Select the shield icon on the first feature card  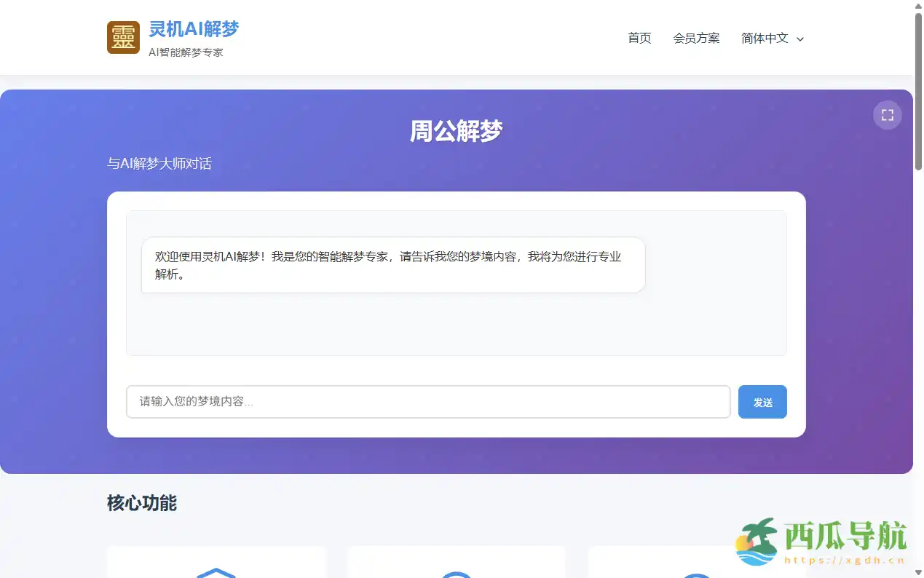tap(216, 575)
